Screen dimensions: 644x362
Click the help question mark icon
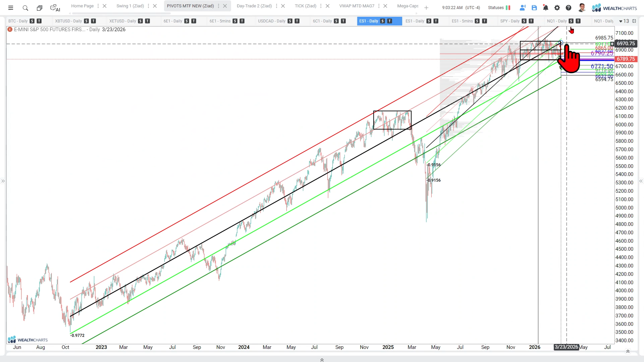tap(569, 8)
